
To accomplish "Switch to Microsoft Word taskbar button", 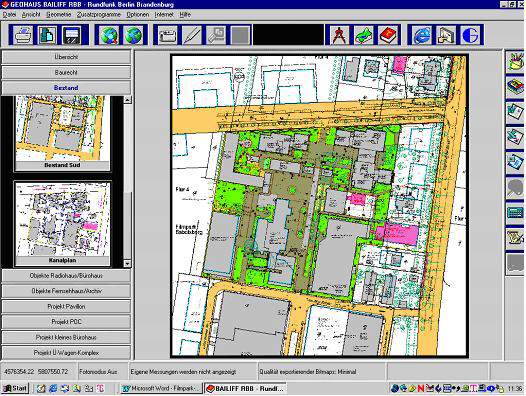I will pos(161,389).
